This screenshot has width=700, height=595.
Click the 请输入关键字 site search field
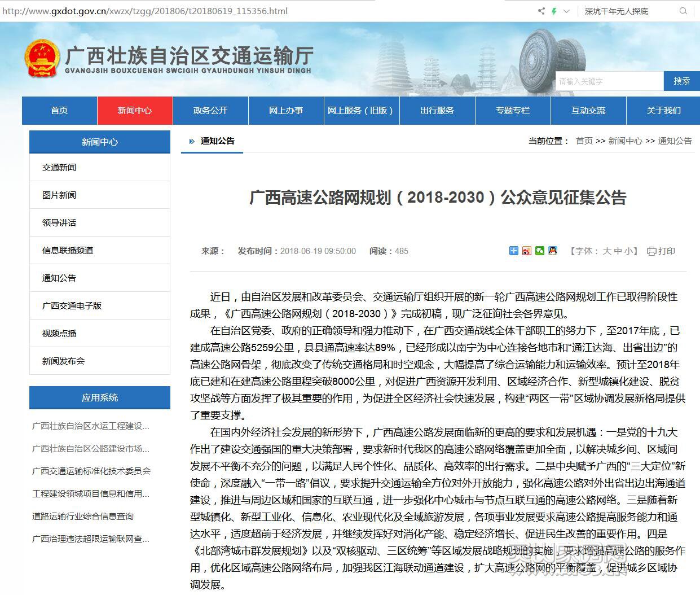click(x=609, y=81)
